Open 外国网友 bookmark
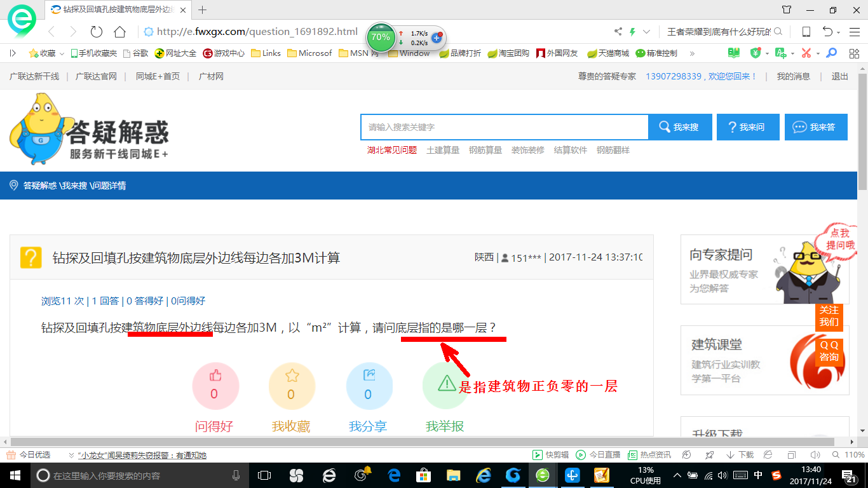Viewport: 868px width, 488px height. (x=557, y=53)
